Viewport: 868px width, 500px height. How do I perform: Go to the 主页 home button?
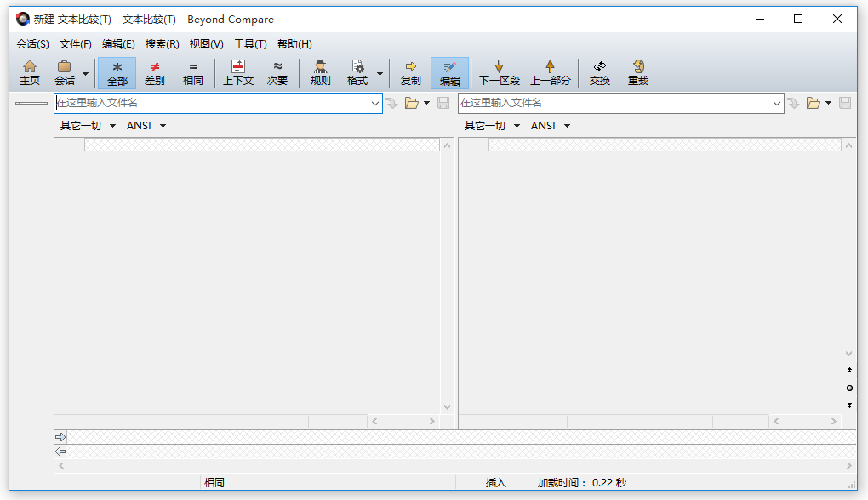[30, 73]
